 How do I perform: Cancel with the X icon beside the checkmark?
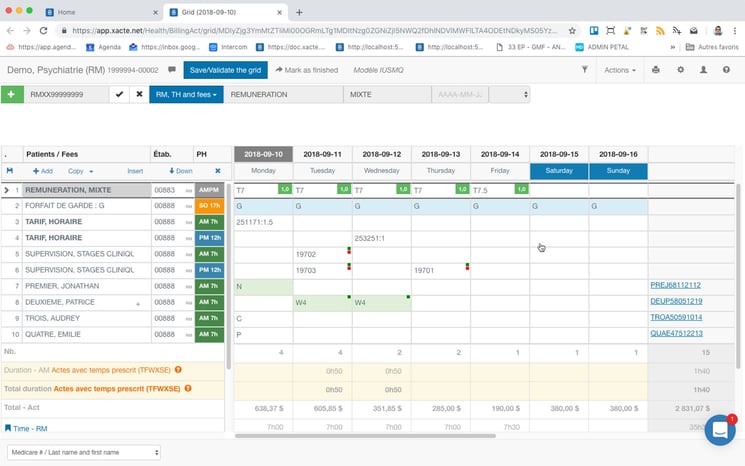pyautogui.click(x=139, y=95)
